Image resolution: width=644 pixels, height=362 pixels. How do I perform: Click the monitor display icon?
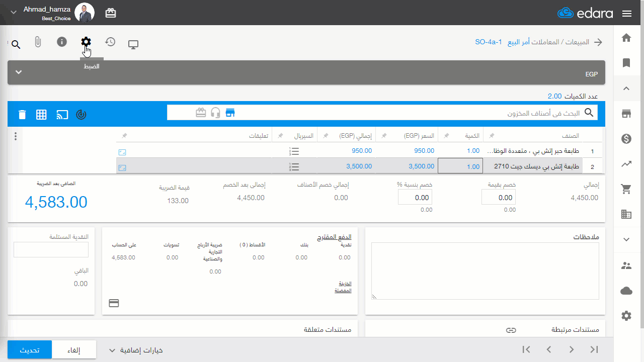point(133,44)
